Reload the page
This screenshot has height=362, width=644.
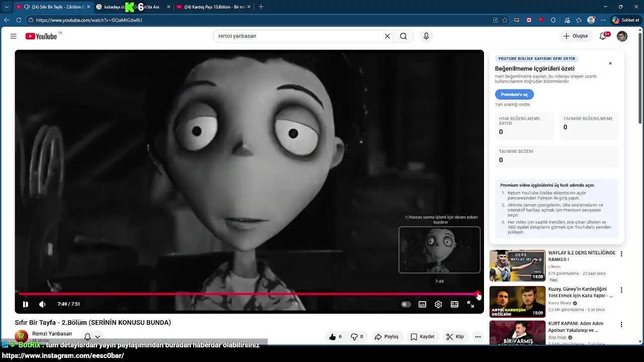click(19, 20)
